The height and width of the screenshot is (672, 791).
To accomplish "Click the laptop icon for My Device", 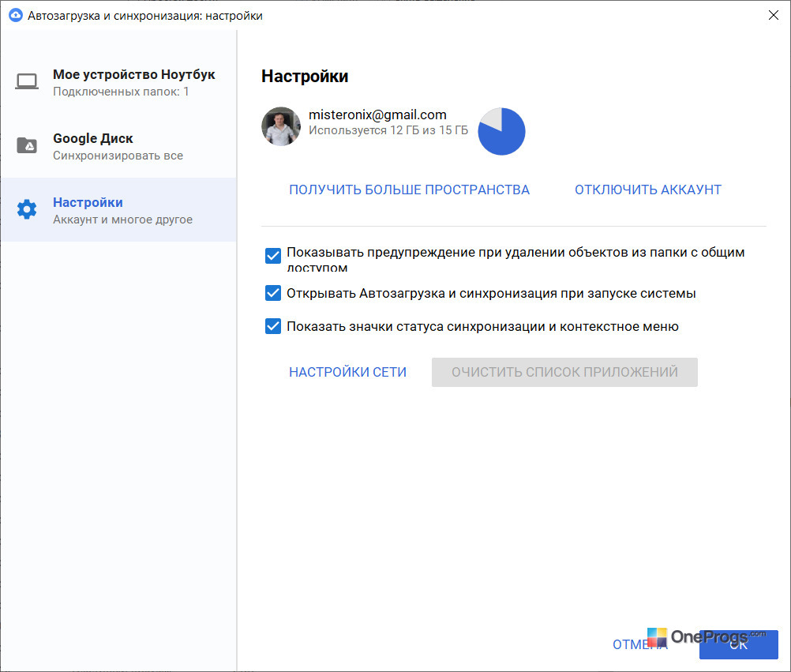I will click(x=27, y=81).
